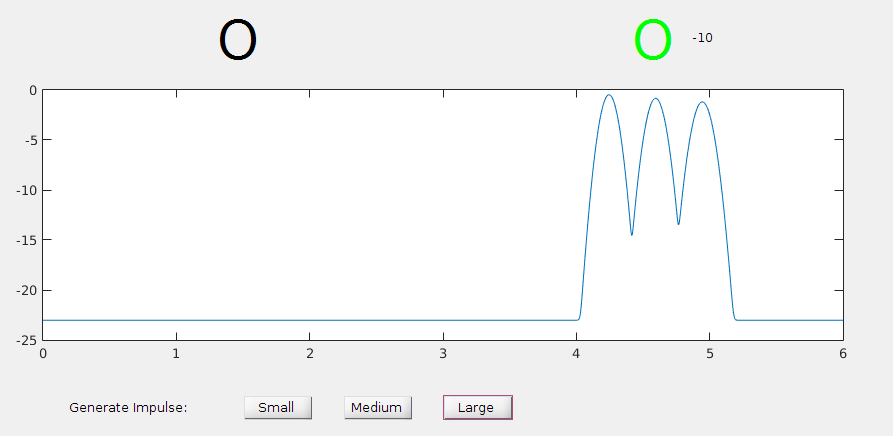Select the "Generate Impulse:" label text
The width and height of the screenshot is (893, 436).
(x=128, y=407)
